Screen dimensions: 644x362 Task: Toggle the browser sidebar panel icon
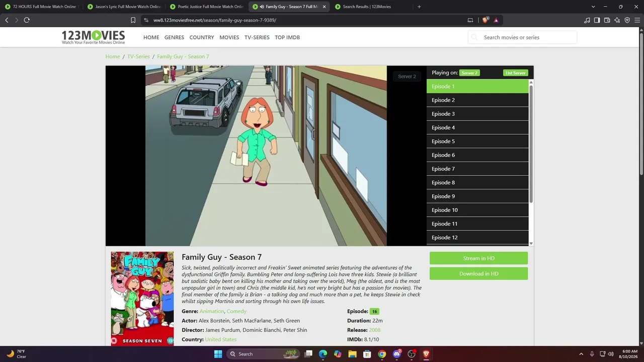tap(597, 20)
